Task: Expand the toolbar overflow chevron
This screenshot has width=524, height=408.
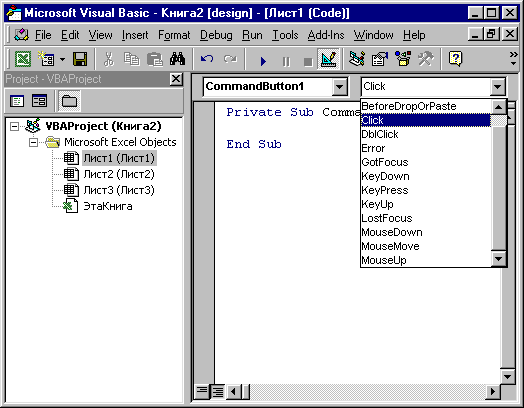Action: 513,58
